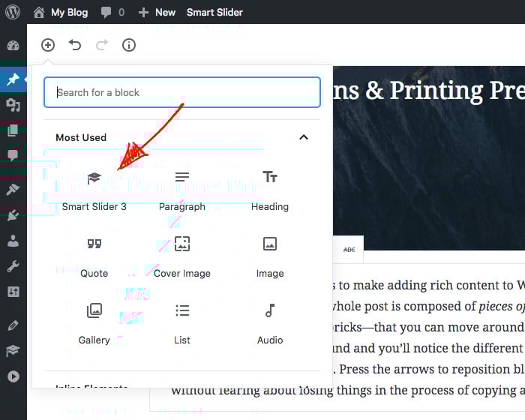Click the cover image title text

429,91
